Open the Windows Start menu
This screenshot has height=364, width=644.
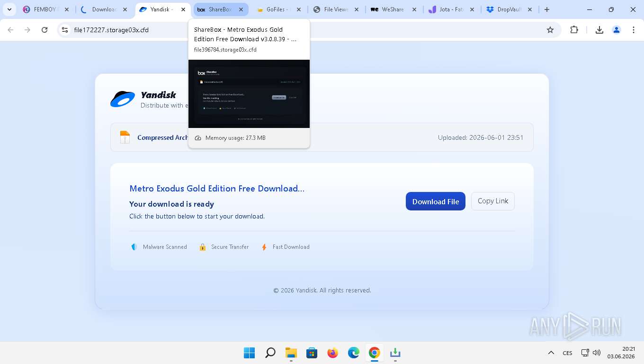[249, 353]
